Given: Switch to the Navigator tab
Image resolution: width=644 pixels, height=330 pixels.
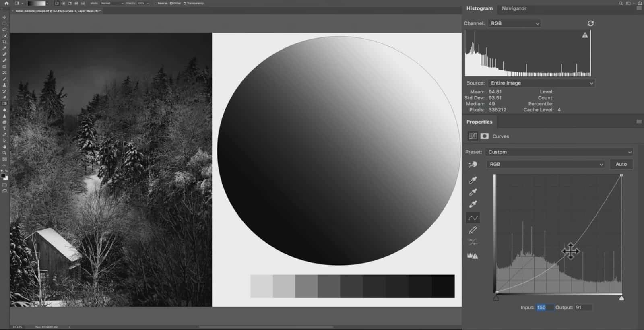Looking at the screenshot, I should point(514,8).
